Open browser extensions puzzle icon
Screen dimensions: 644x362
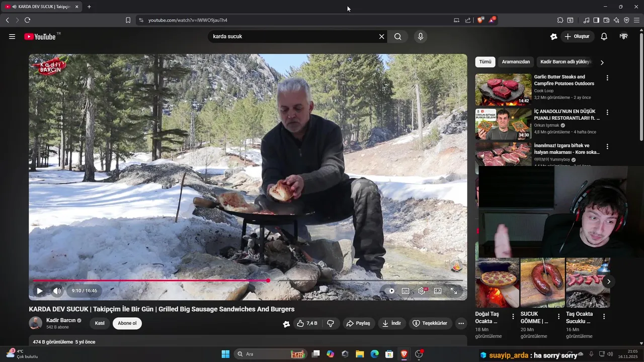coord(560,20)
